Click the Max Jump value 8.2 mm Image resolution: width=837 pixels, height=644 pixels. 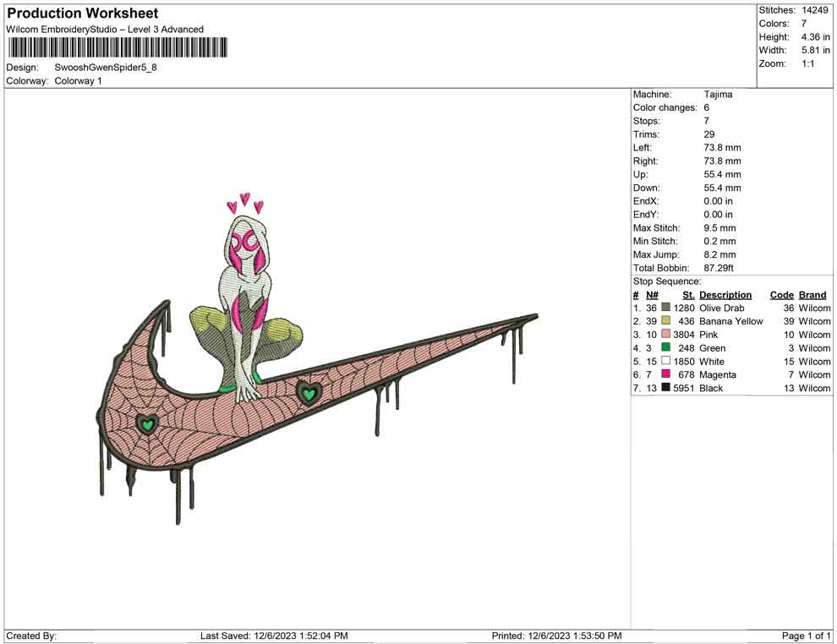click(719, 254)
